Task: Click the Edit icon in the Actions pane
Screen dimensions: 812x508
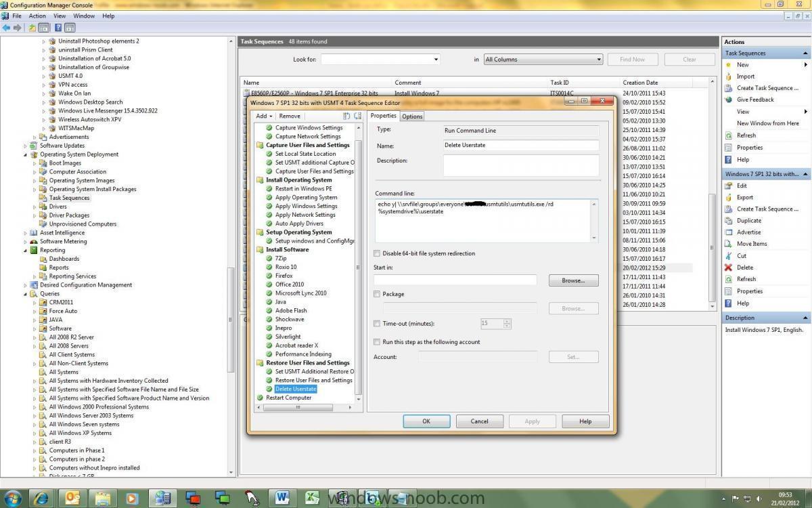Action: point(728,186)
